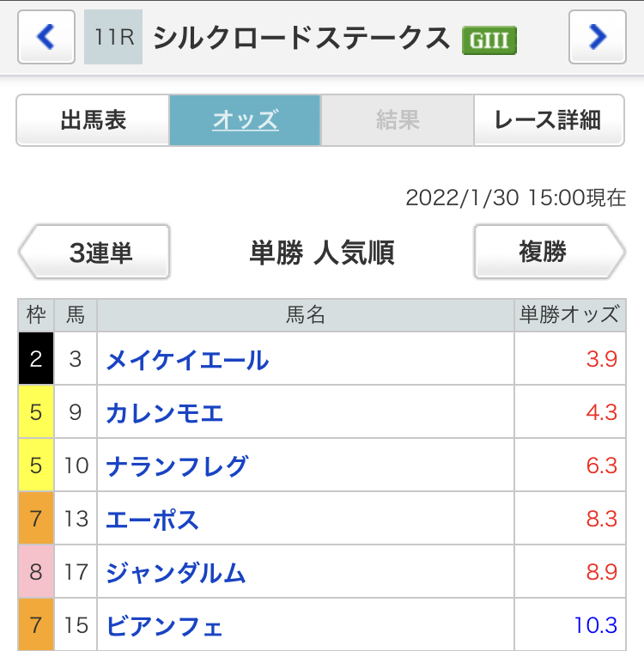Switch to 3連単 odds view

[x=95, y=252]
